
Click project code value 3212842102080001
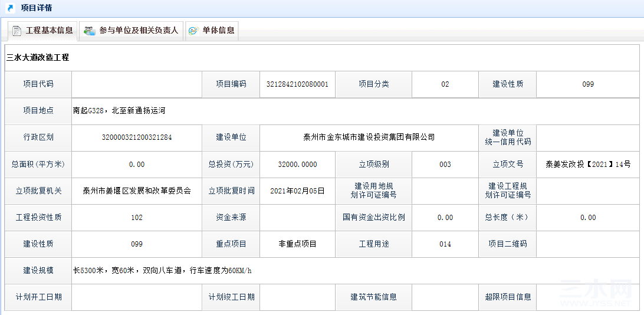(x=297, y=84)
